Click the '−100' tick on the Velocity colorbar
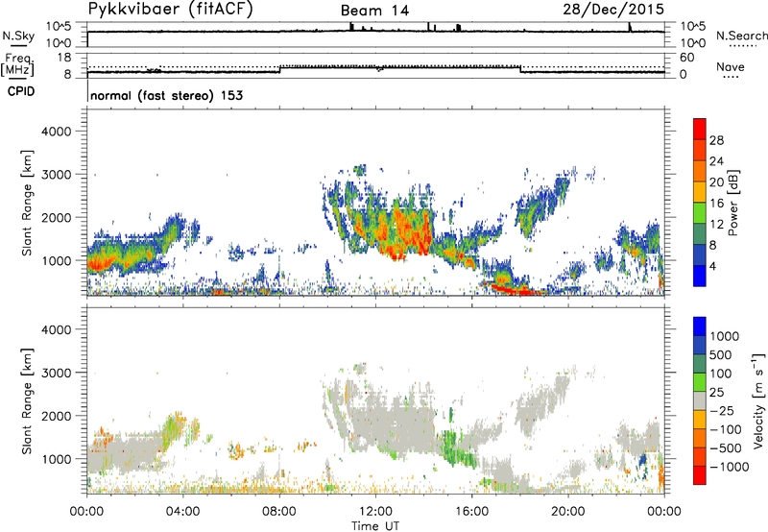This screenshot has width=768, height=532. tap(726, 429)
